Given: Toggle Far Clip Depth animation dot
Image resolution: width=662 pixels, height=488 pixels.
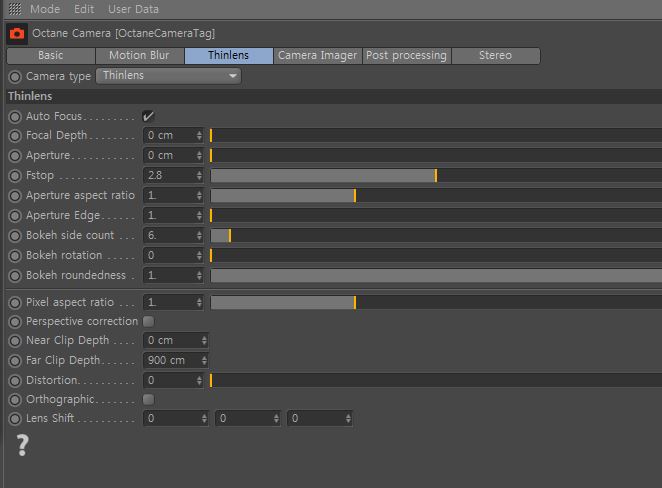Looking at the screenshot, I should [x=15, y=361].
